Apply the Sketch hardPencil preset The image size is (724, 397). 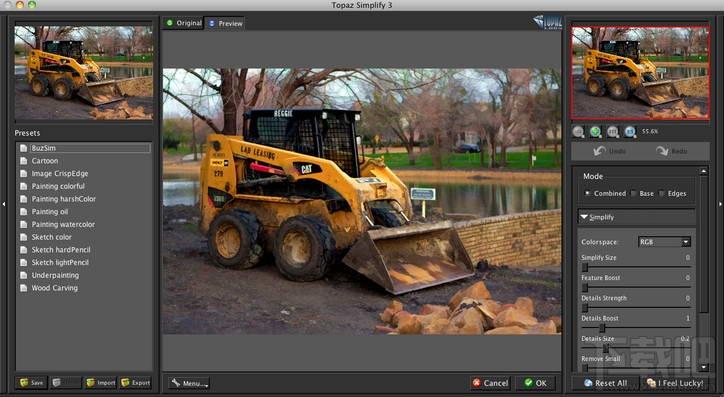click(61, 250)
